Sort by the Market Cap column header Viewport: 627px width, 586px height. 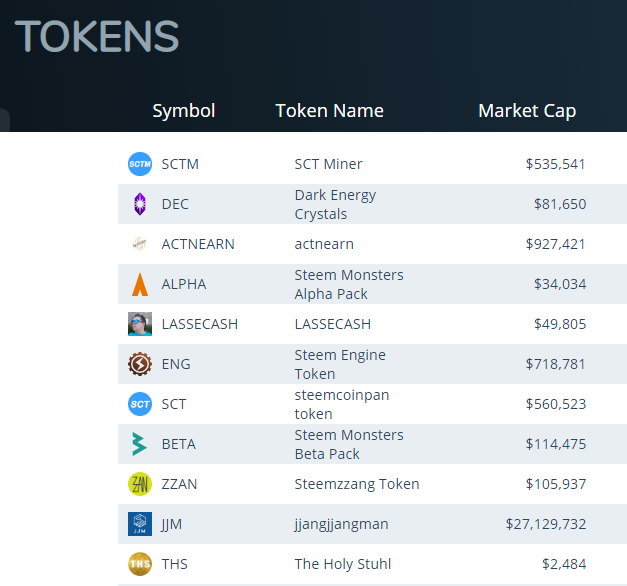(x=527, y=111)
